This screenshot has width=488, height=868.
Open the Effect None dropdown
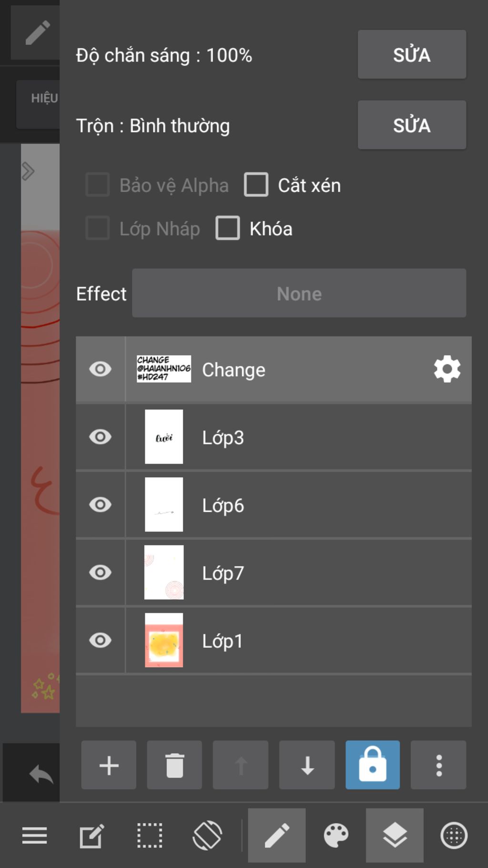(x=299, y=293)
